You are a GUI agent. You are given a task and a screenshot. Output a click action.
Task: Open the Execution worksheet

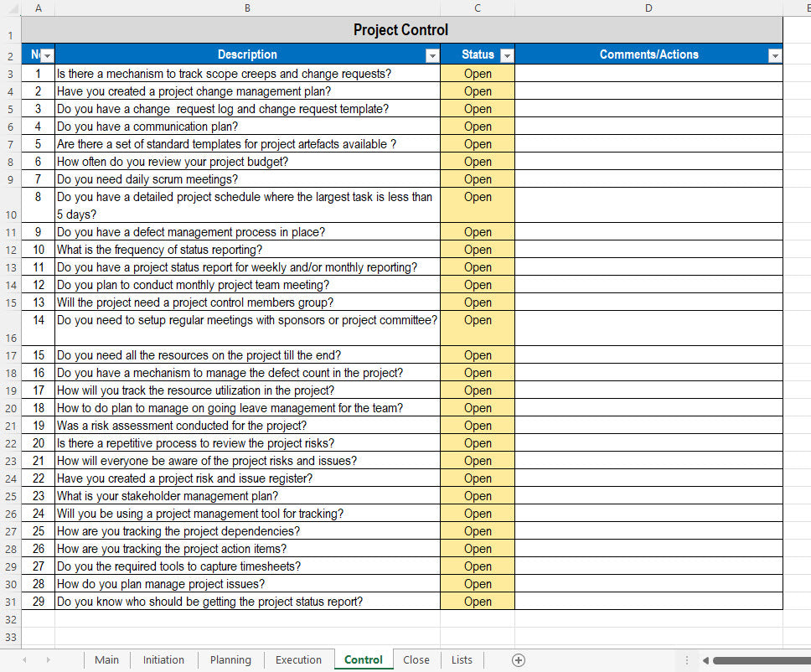pyautogui.click(x=298, y=659)
